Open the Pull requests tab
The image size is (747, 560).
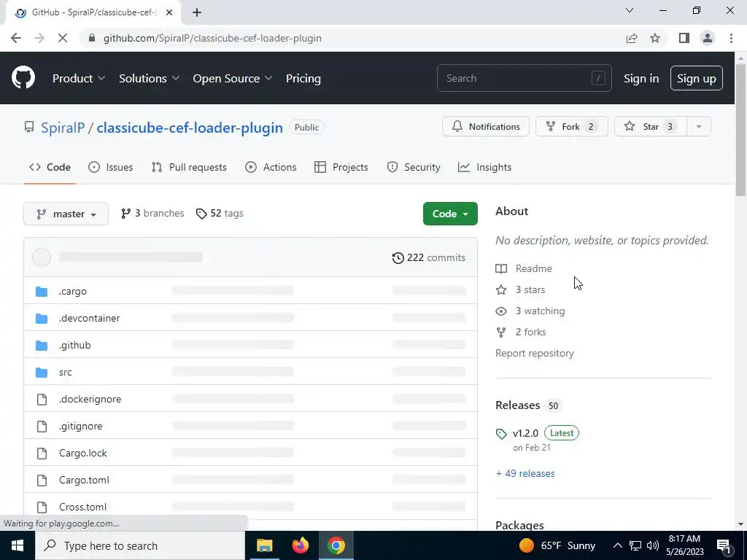(x=189, y=167)
